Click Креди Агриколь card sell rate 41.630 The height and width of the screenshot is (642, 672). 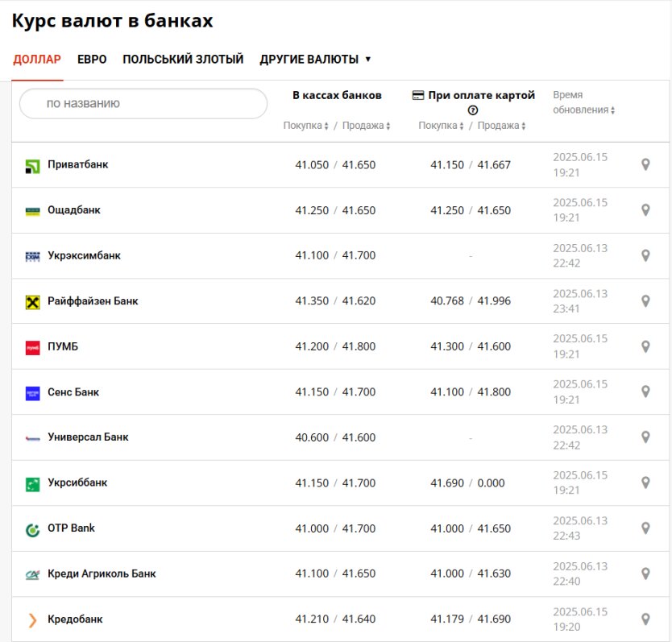click(x=494, y=574)
